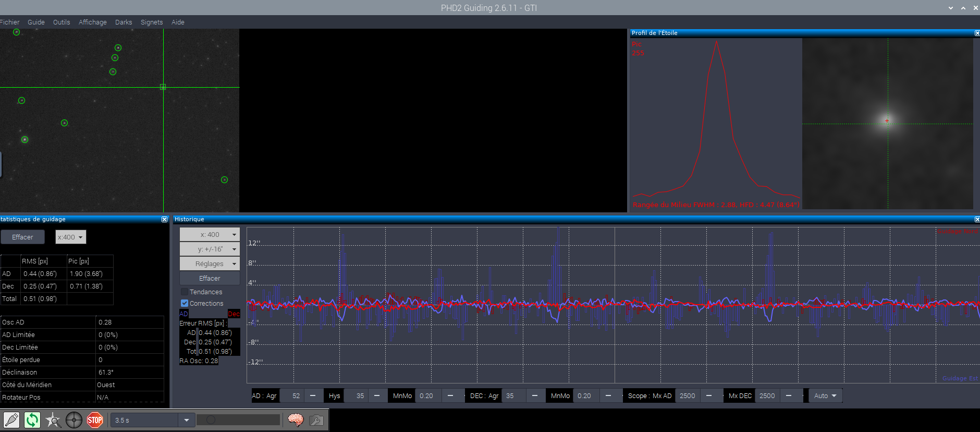The image size is (980, 432).
Task: Click the red STOP icon
Action: coord(95,420)
